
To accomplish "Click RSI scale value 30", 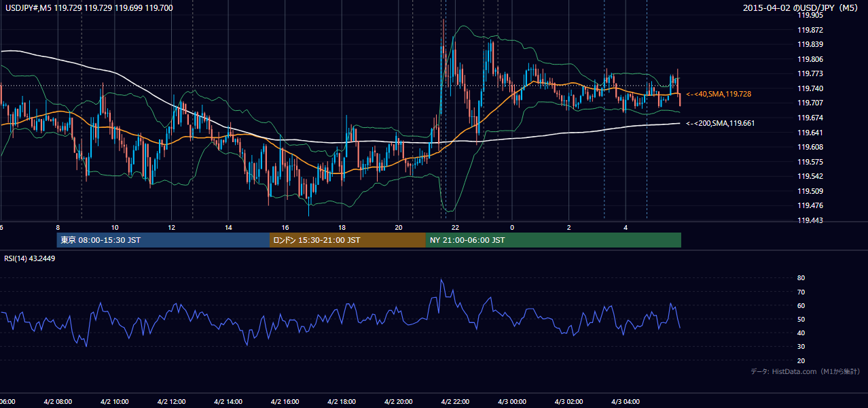I will pos(801,347).
